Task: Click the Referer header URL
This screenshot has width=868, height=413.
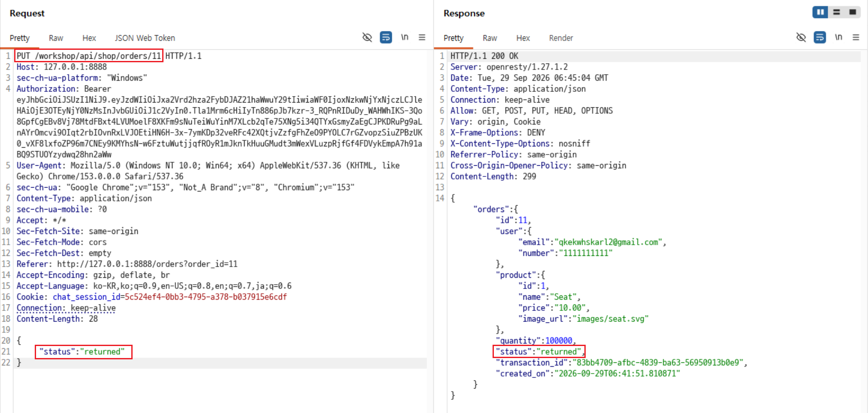Action: pos(147,264)
